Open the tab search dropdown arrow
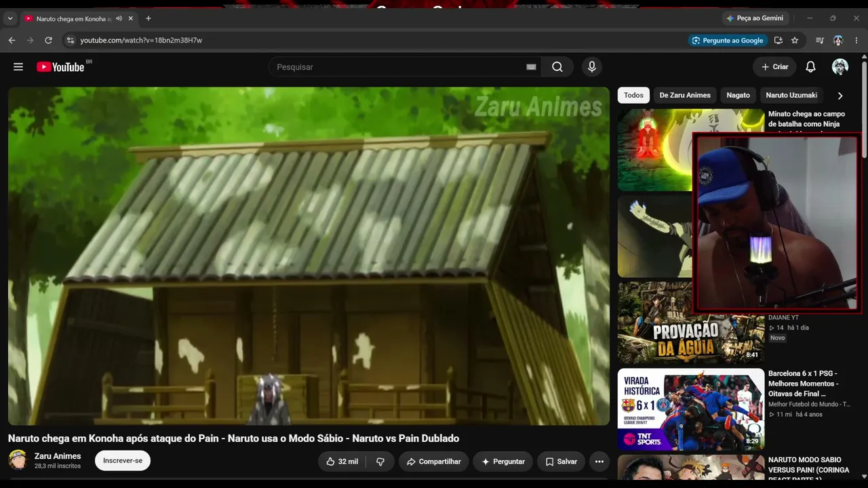The width and height of the screenshot is (868, 488). click(x=10, y=18)
